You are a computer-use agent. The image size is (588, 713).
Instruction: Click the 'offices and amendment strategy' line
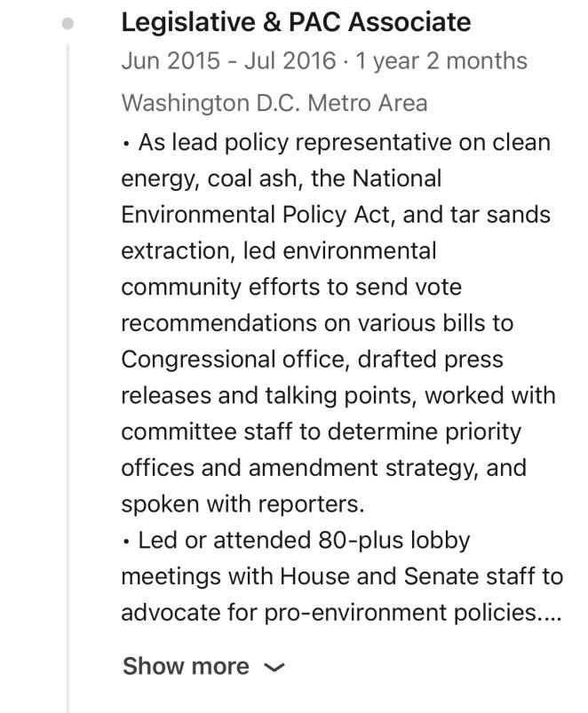(324, 468)
